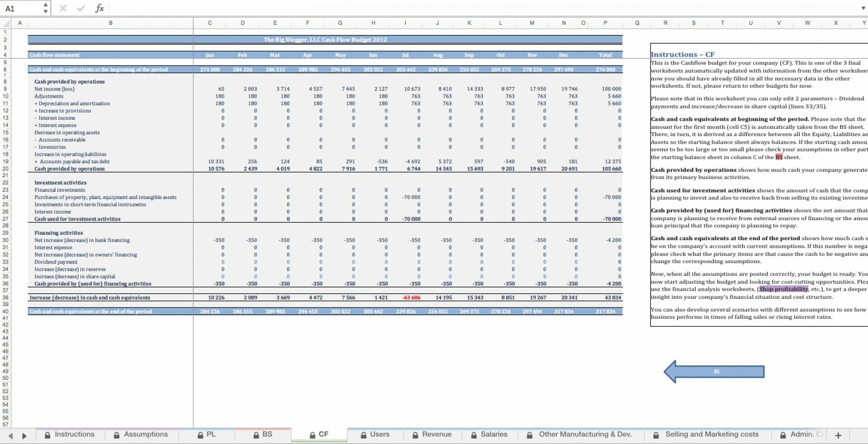Click the 105 660 total cash from operations
This screenshot has height=444, width=868.
pos(612,169)
